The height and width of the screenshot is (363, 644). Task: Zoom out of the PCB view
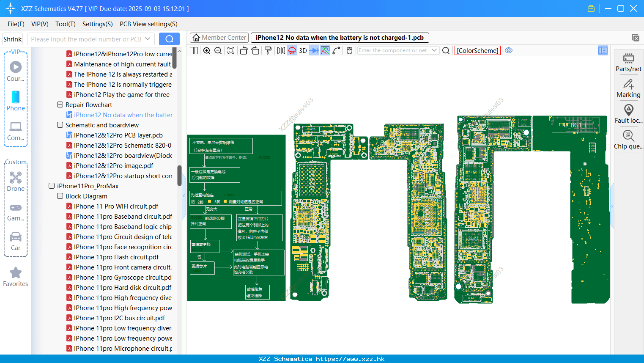tap(218, 50)
